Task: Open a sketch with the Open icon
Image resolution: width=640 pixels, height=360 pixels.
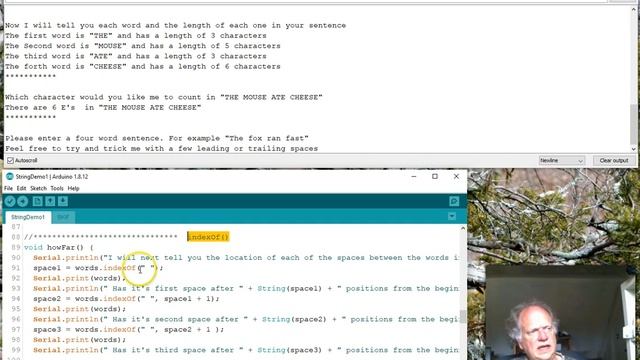Action: 50,201
